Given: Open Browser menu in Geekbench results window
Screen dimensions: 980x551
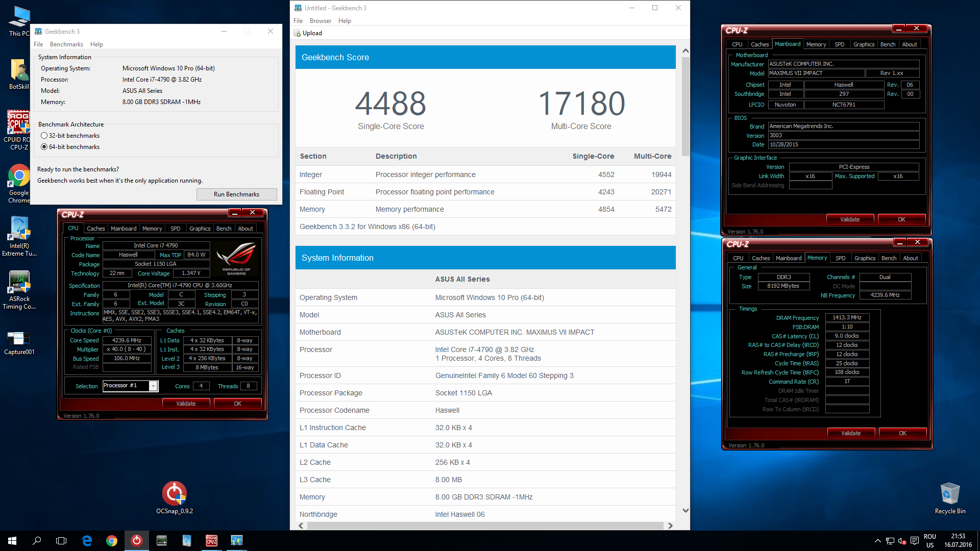Looking at the screenshot, I should (x=321, y=21).
